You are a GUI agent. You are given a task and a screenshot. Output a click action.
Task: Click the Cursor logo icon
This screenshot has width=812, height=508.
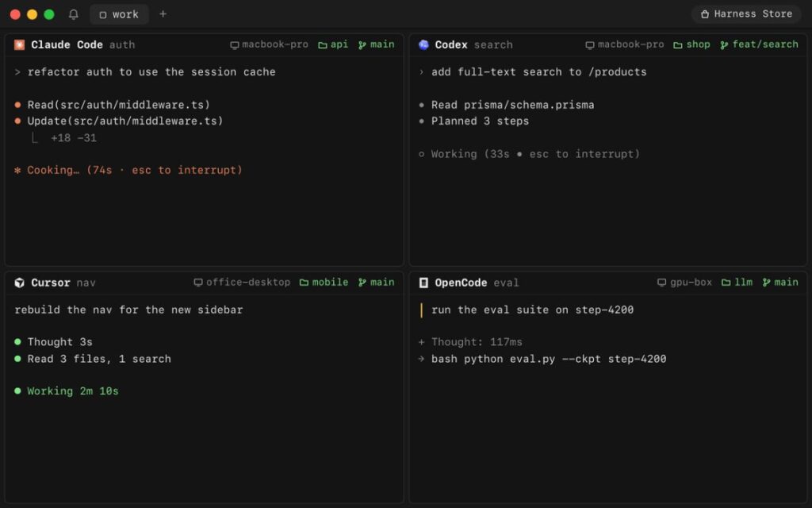click(19, 283)
